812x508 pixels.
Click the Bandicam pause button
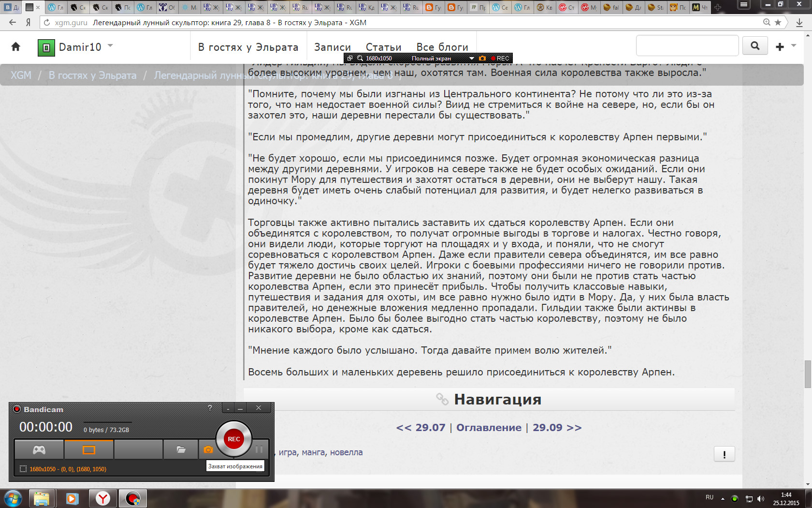point(259,449)
